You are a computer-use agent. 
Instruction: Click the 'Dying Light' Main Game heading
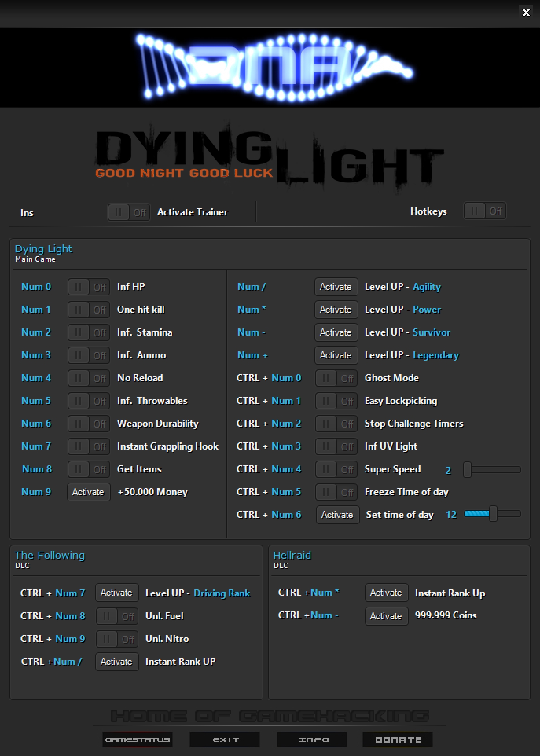pyautogui.click(x=44, y=249)
